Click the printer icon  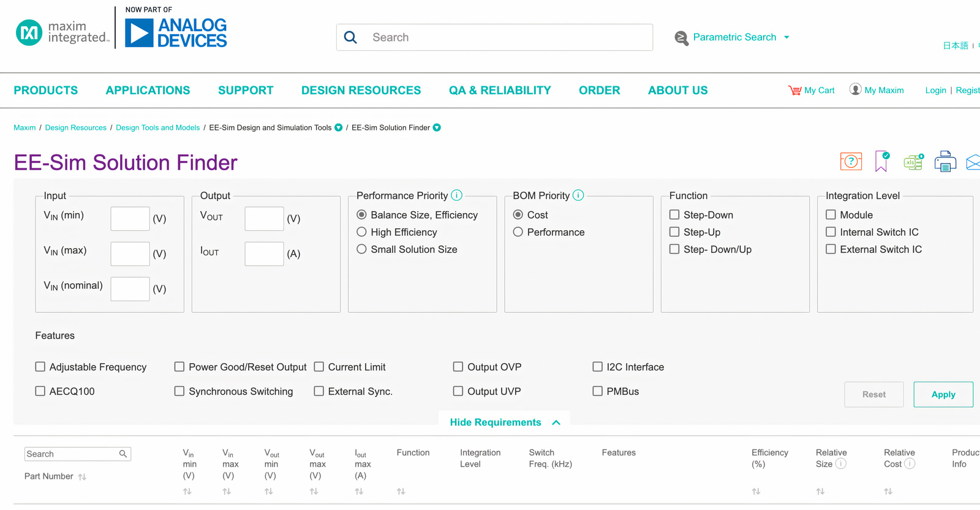click(945, 162)
